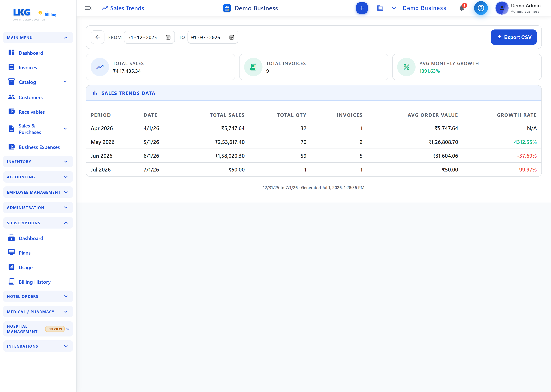
Task: Open the business switcher dropdown chevron
Action: tap(394, 8)
